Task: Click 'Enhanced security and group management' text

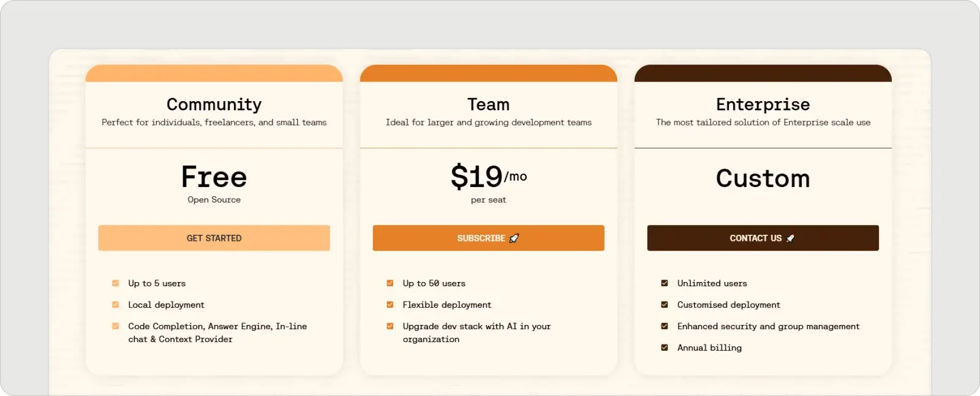Action: pyautogui.click(x=768, y=326)
